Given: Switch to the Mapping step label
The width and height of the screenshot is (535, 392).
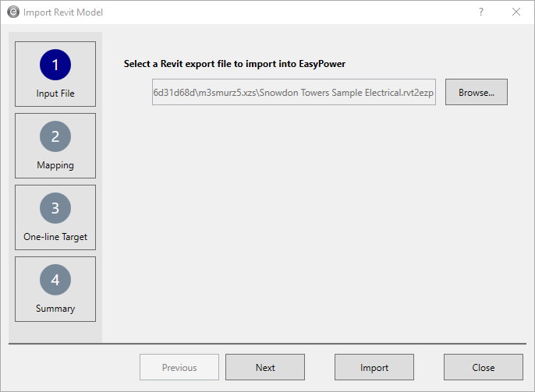Looking at the screenshot, I should [55, 165].
